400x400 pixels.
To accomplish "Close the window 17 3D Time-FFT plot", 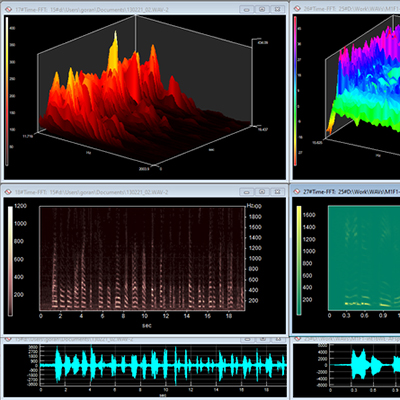I will click(277, 10).
